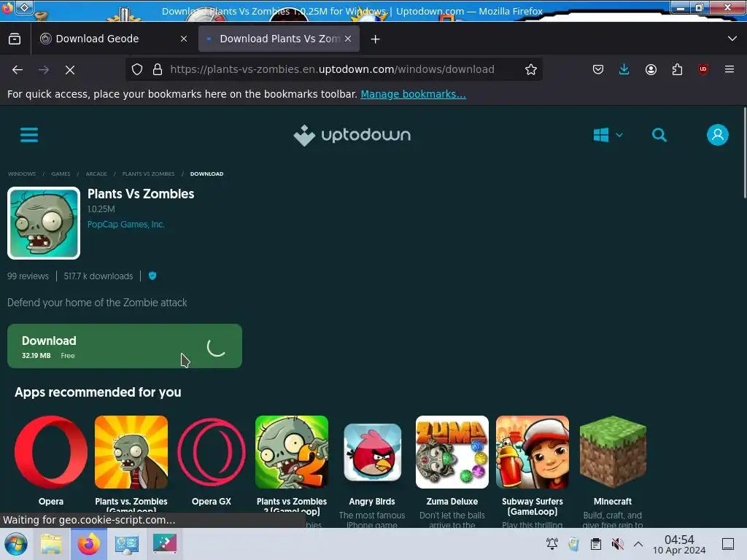Go to the PLANTS VS ZOMBIES breadcrumb
Screen dimensions: 747x560
click(x=148, y=174)
